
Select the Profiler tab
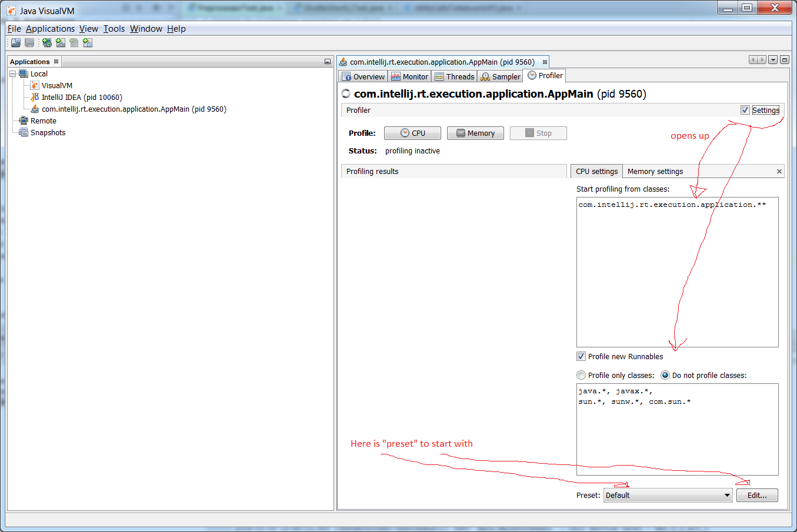point(545,75)
